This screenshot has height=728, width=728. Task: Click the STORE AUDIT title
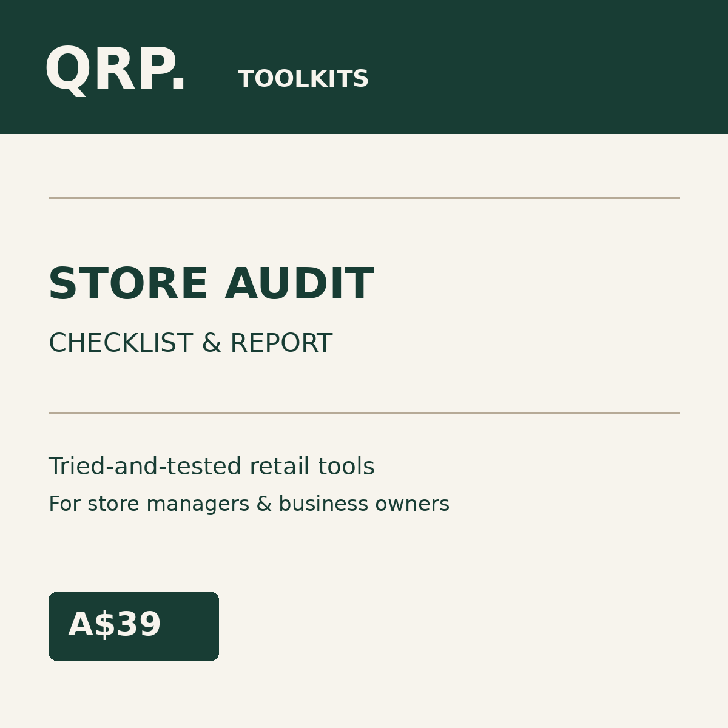click(211, 284)
